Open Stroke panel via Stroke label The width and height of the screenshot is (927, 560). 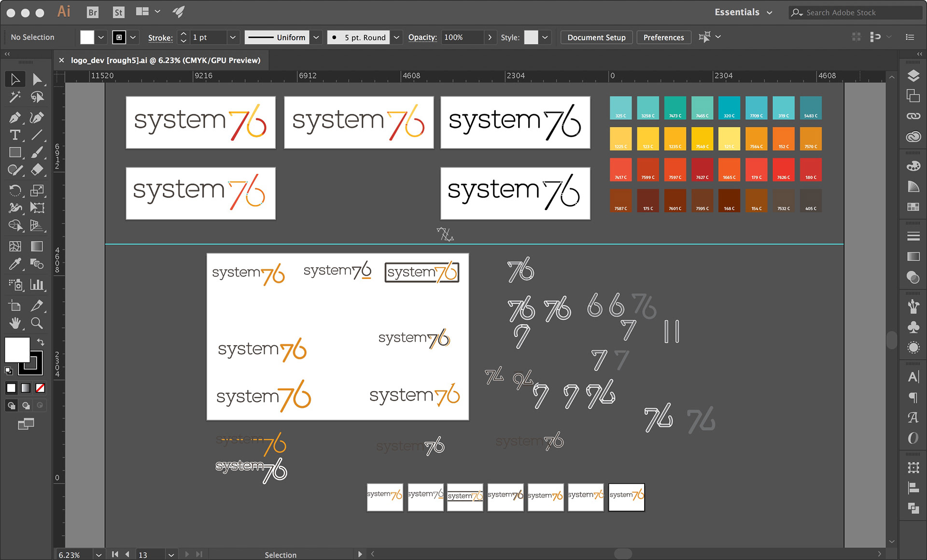pos(160,38)
